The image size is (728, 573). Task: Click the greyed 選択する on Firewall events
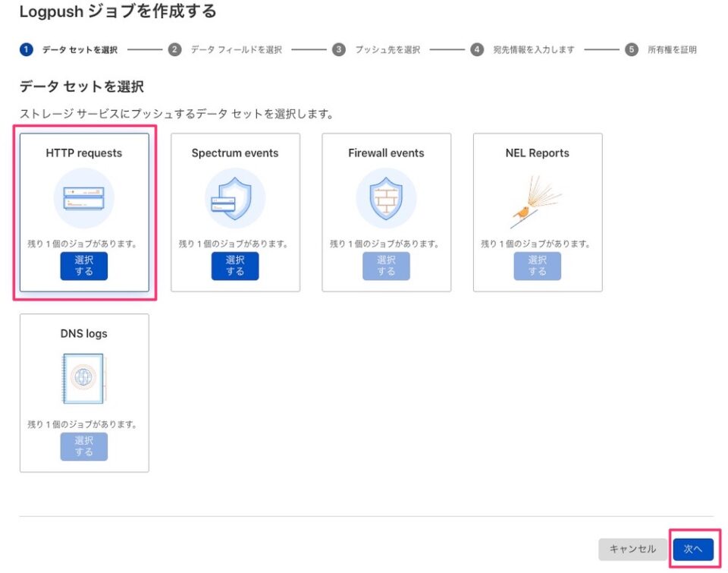click(387, 266)
